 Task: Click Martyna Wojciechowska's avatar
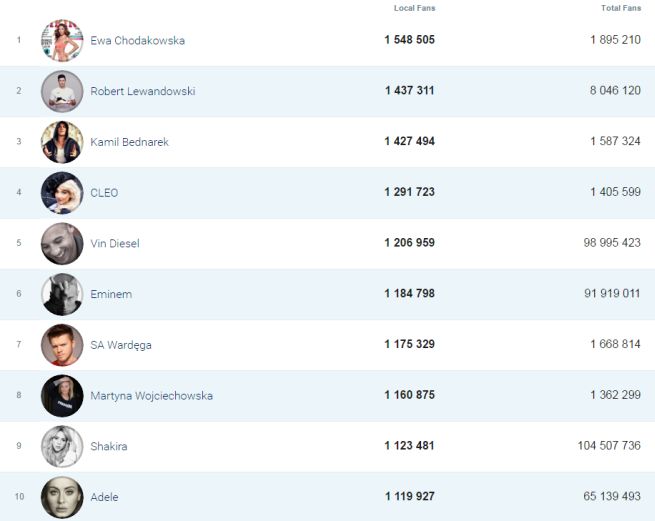point(62,396)
